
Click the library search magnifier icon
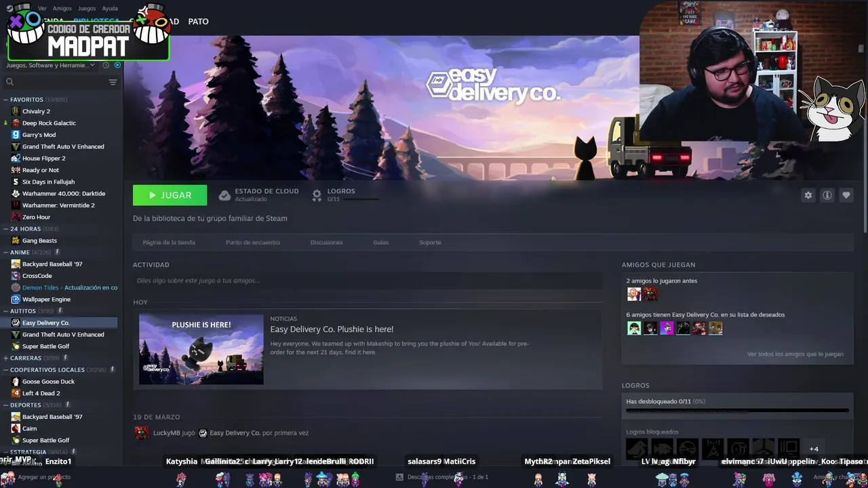[9, 82]
